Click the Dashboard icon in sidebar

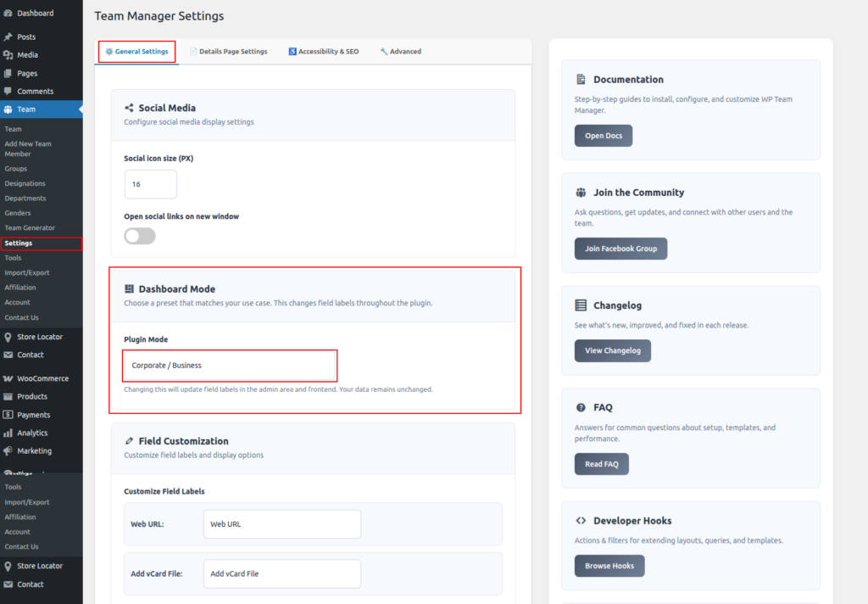tap(8, 14)
